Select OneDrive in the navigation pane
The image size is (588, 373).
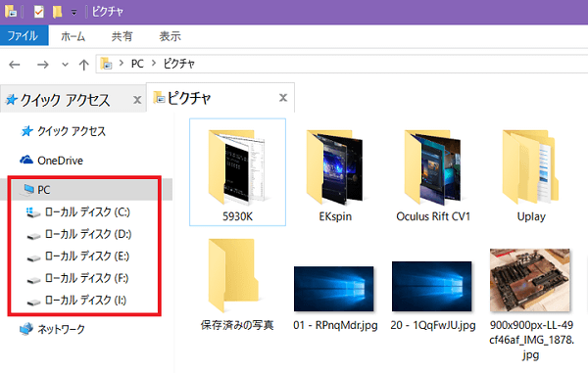pyautogui.click(x=60, y=161)
